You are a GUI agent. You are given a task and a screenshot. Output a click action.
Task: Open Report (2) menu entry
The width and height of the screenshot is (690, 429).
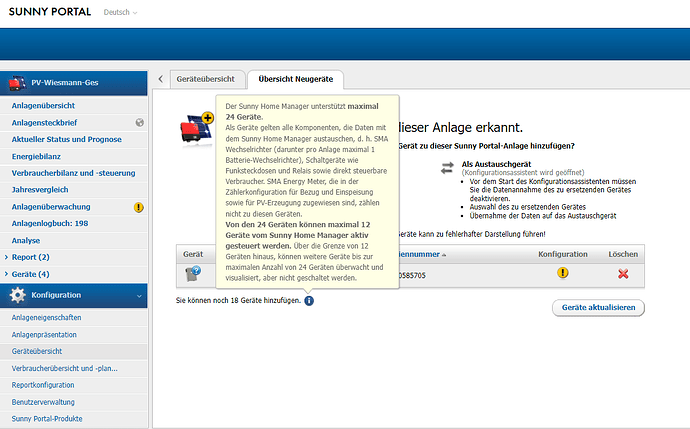pos(30,257)
